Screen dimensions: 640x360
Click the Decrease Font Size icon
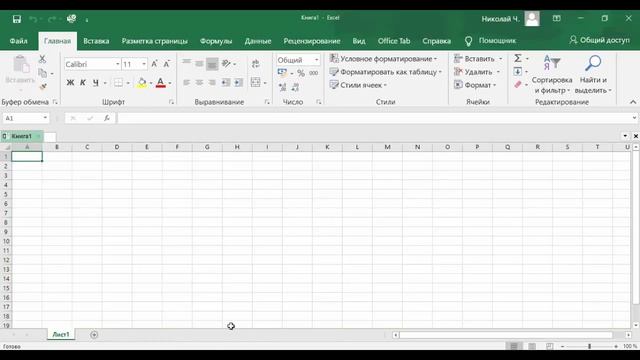[167, 64]
